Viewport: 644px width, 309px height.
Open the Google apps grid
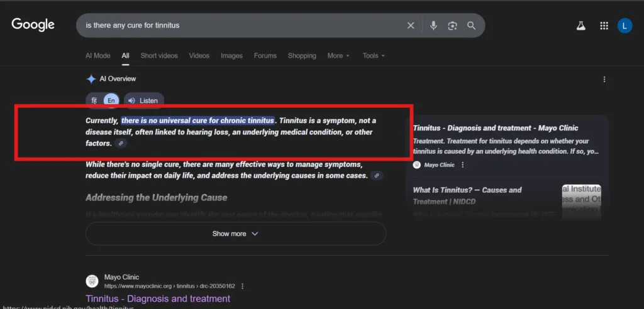point(604,25)
